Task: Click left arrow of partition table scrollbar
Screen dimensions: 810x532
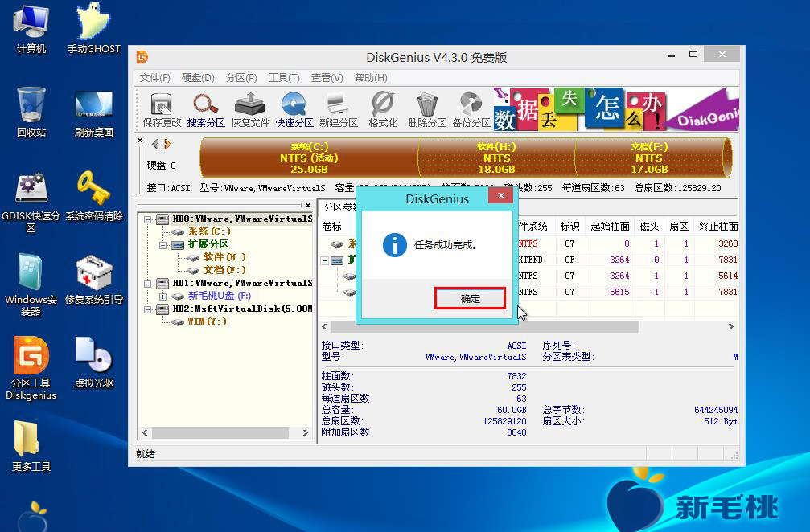Action: (324, 326)
